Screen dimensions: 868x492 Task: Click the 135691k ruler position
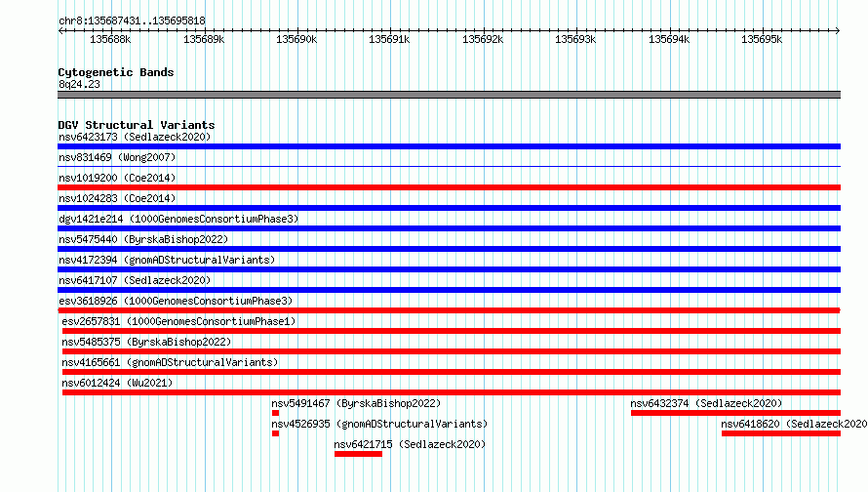pyautogui.click(x=390, y=39)
